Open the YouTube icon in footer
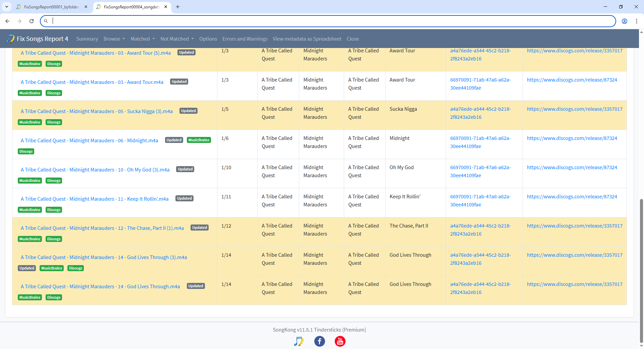644x349 pixels. pyautogui.click(x=340, y=341)
